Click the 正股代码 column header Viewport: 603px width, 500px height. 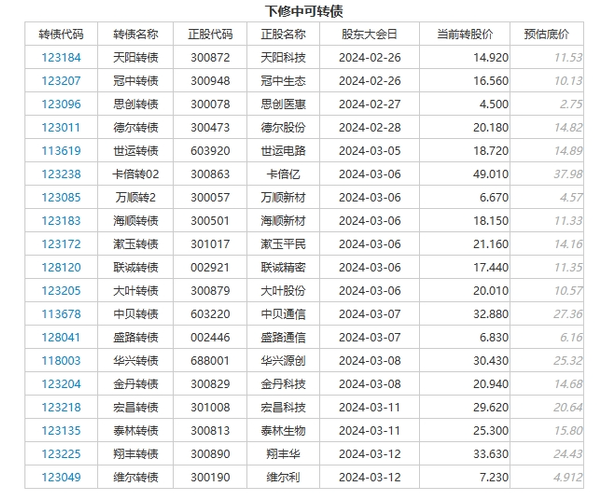click(210, 34)
